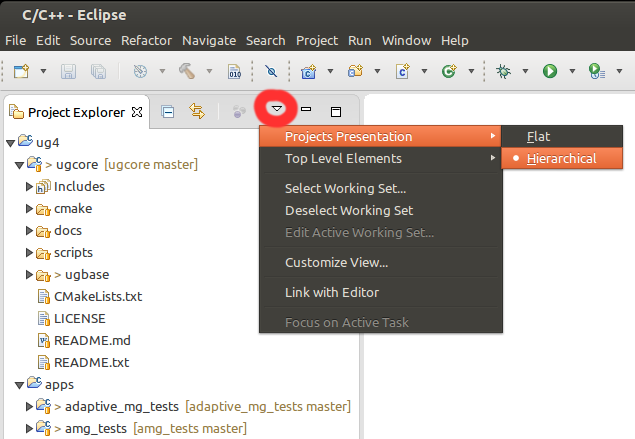Viewport: 635px width, 439px height.
Task: Open the Run menu
Action: click(360, 40)
